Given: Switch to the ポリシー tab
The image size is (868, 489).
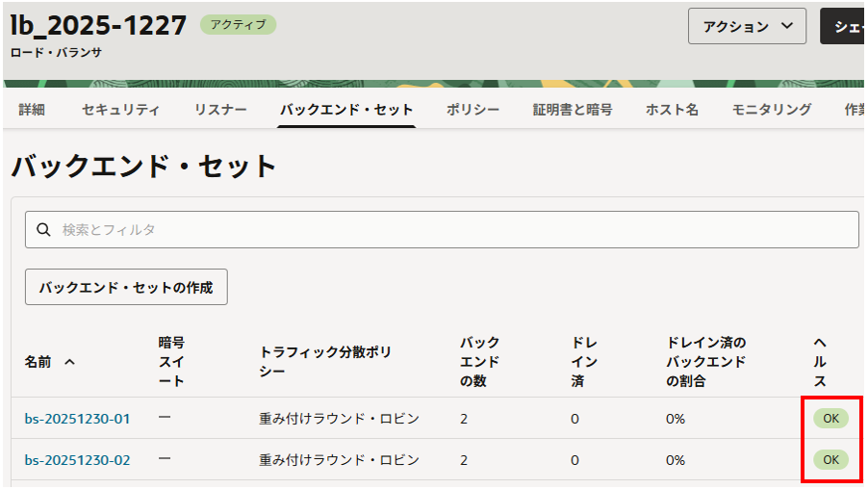Looking at the screenshot, I should [x=472, y=110].
